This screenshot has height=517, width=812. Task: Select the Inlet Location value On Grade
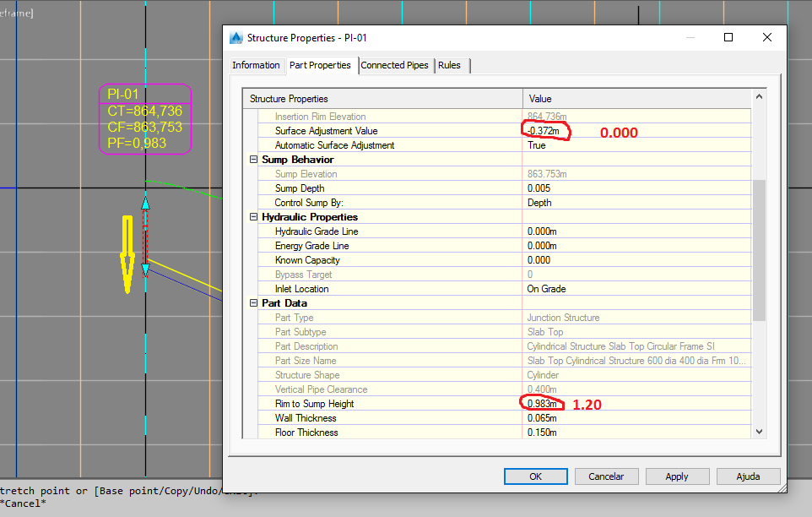pos(591,288)
